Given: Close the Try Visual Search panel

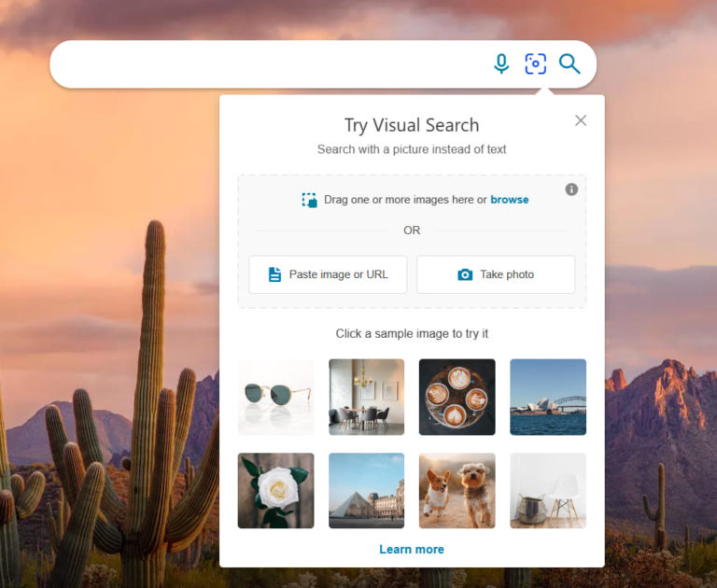Looking at the screenshot, I should (x=581, y=120).
